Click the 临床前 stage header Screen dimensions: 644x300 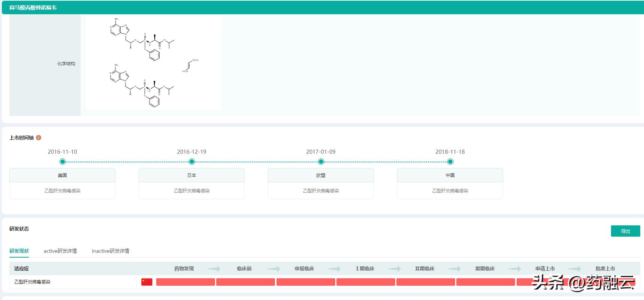click(x=244, y=268)
